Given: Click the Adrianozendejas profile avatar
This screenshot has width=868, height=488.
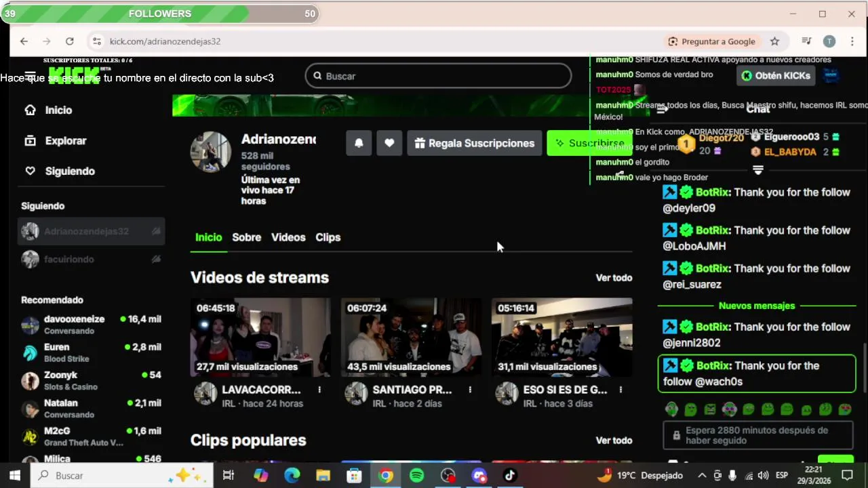Looking at the screenshot, I should pos(210,152).
